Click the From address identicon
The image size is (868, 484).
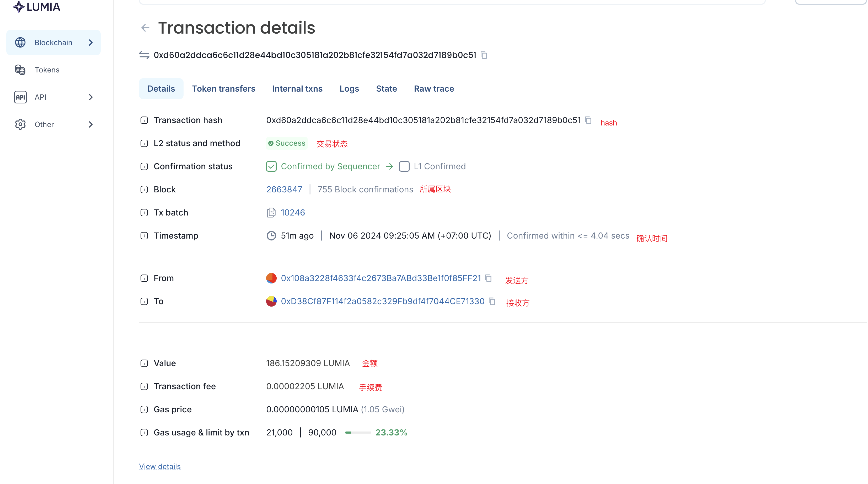pyautogui.click(x=271, y=278)
